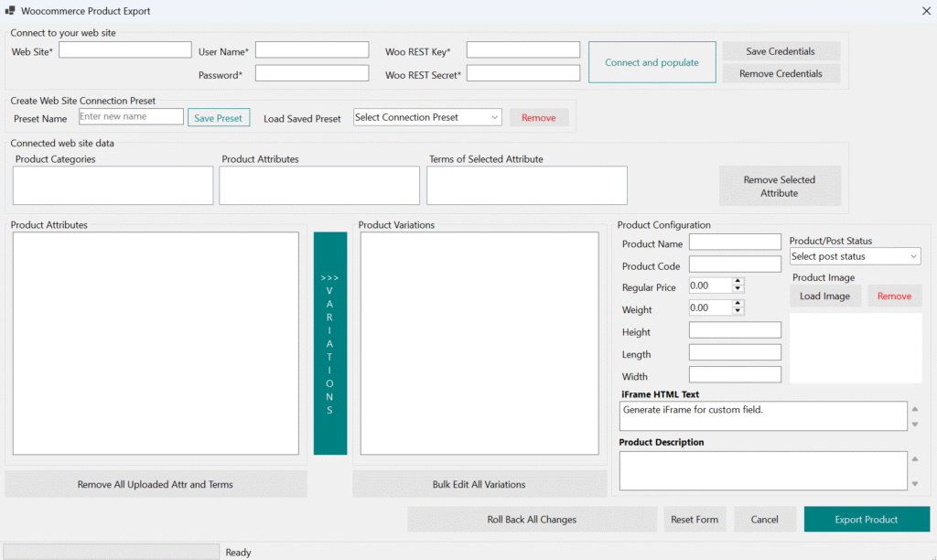Click the Preset Name text box
937x560 pixels.
[x=131, y=117]
